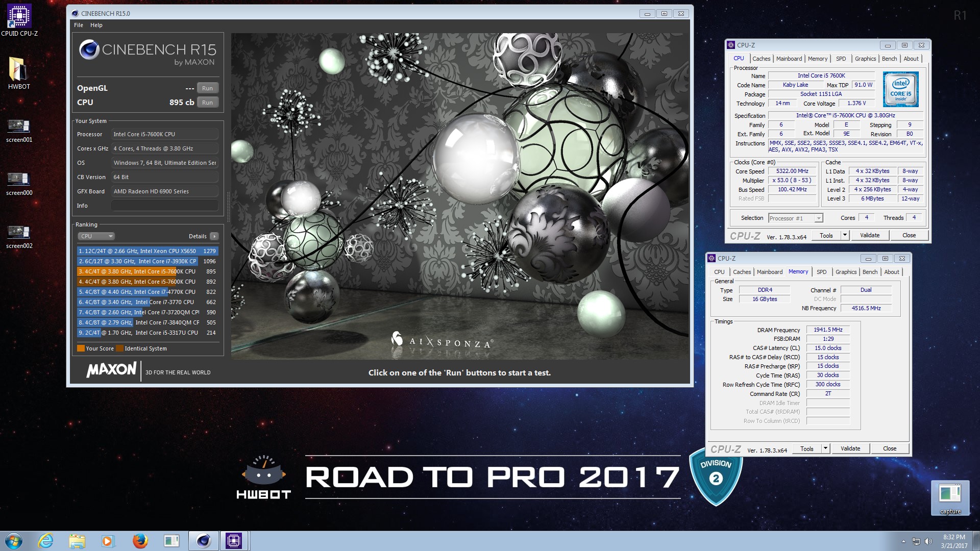Select ranking row i7-3720QM 590
This screenshot has width=980, height=551.
[148, 312]
